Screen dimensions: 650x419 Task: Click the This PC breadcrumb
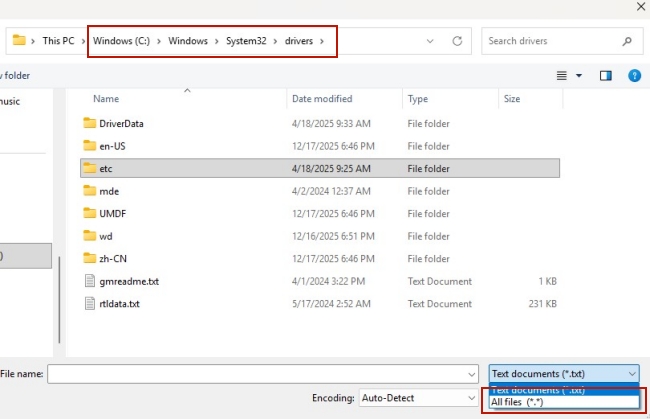pyautogui.click(x=58, y=41)
